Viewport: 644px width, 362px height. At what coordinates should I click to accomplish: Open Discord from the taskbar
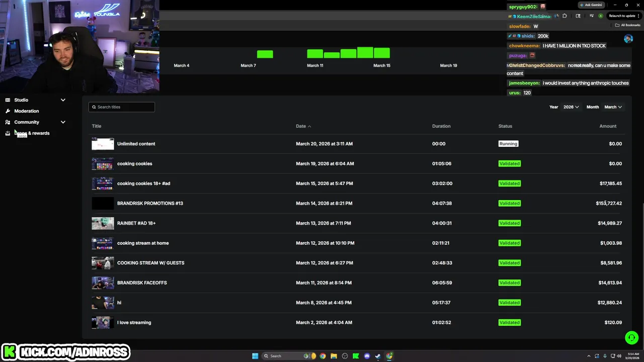367,356
